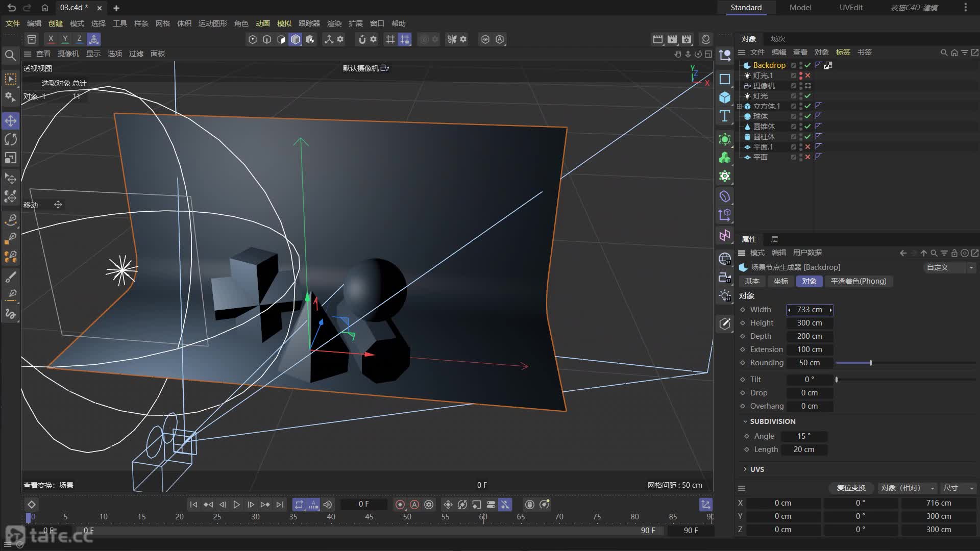The width and height of the screenshot is (980, 551).
Task: Click the Object Manager home icon
Action: (954, 53)
